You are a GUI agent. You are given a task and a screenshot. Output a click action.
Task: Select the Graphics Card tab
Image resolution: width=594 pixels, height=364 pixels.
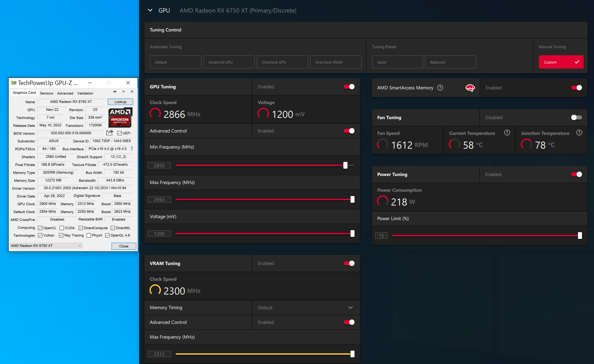point(24,93)
